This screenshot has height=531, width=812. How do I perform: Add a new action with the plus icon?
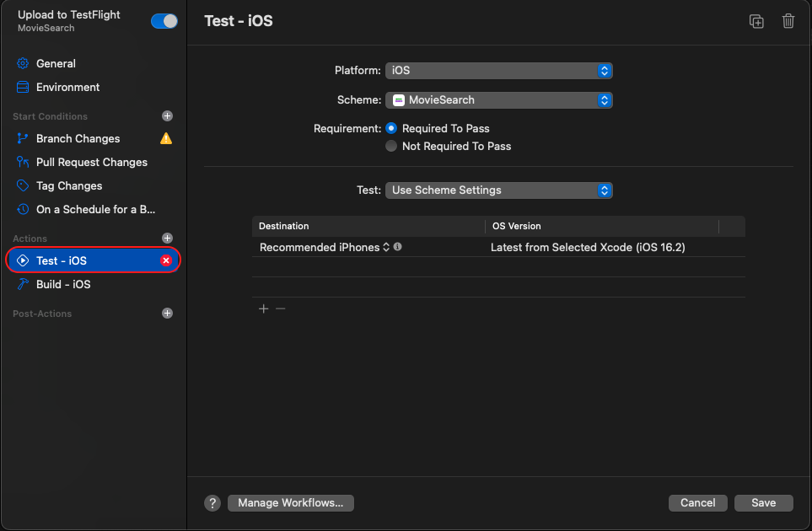(167, 238)
